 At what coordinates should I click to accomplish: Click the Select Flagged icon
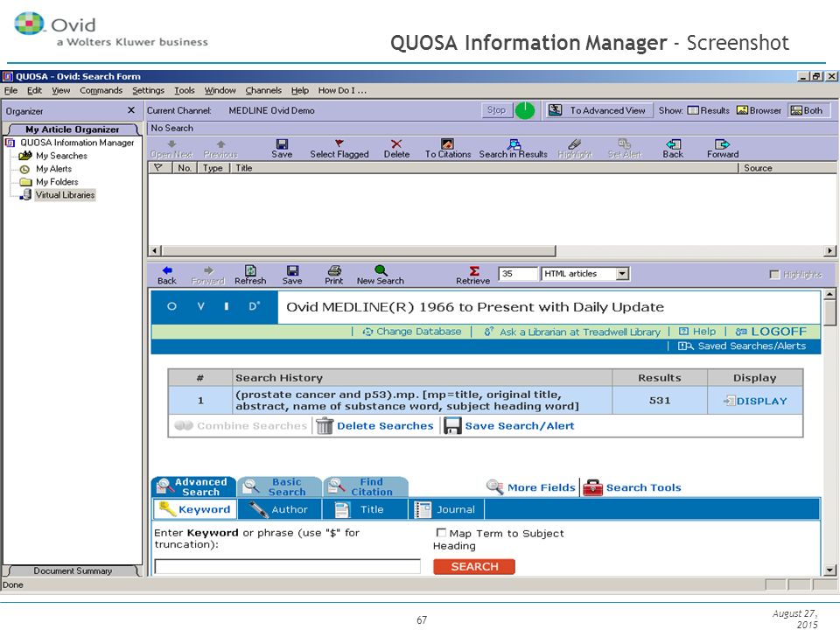click(x=339, y=143)
